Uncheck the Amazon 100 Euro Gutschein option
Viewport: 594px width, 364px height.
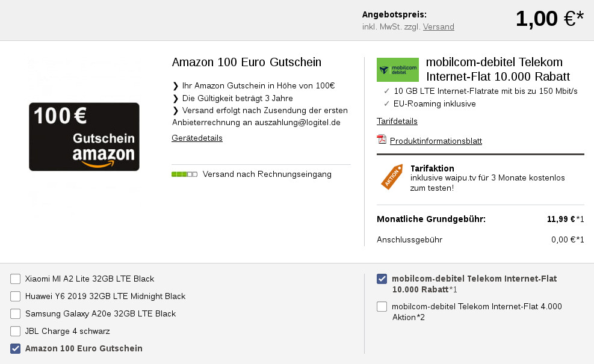[x=15, y=349]
